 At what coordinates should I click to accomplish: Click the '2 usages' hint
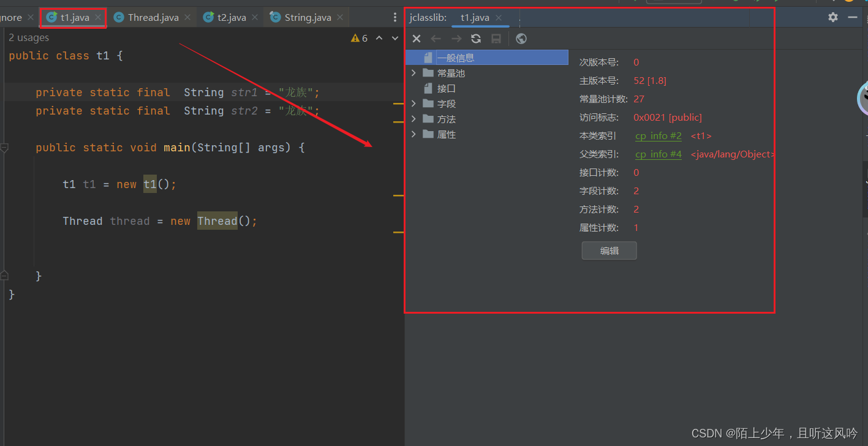29,38
